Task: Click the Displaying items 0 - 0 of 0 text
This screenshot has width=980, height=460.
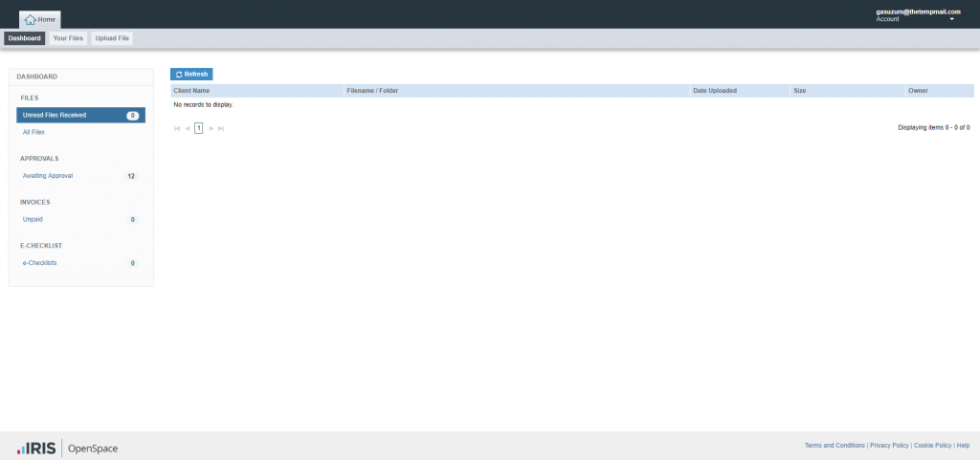Action: (x=934, y=127)
